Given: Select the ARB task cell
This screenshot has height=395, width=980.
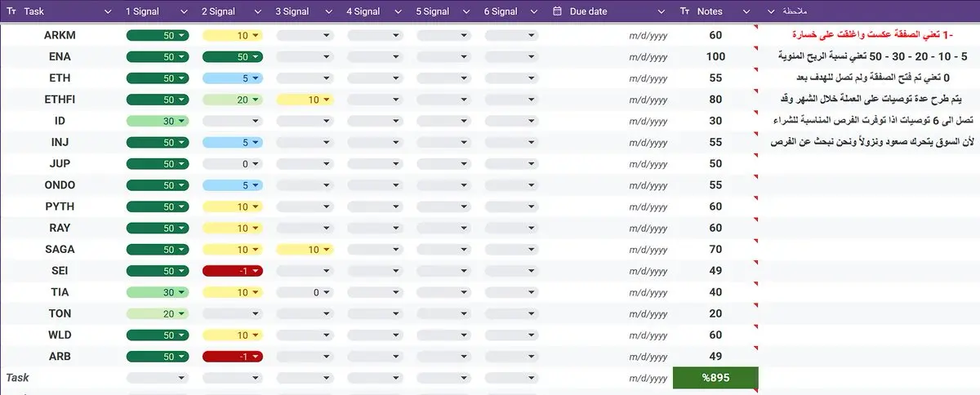Looking at the screenshot, I should click(x=60, y=356).
